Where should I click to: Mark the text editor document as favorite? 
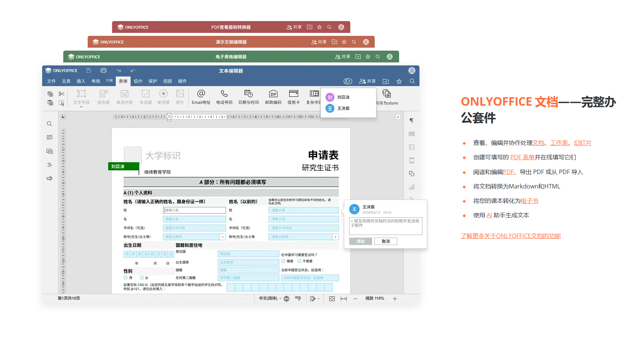399,81
